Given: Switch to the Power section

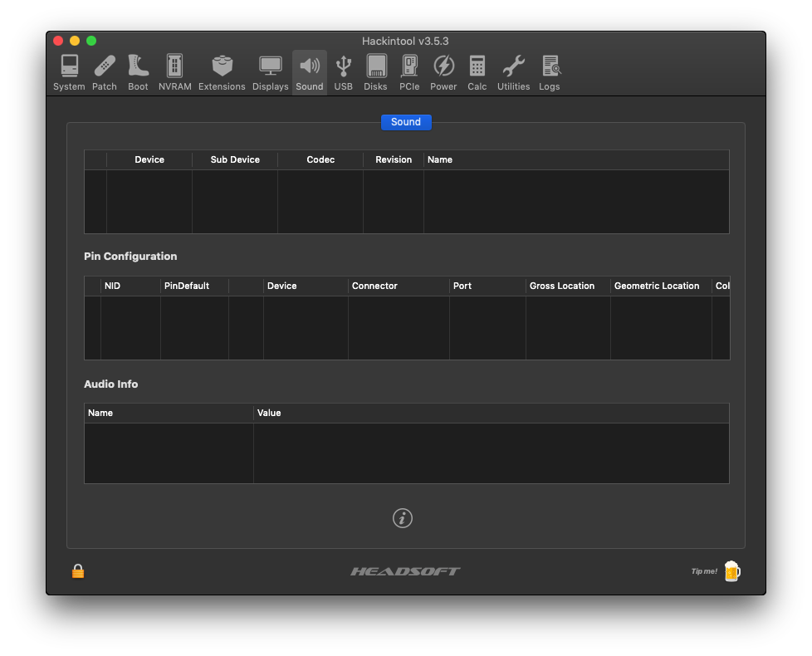Looking at the screenshot, I should (x=443, y=73).
